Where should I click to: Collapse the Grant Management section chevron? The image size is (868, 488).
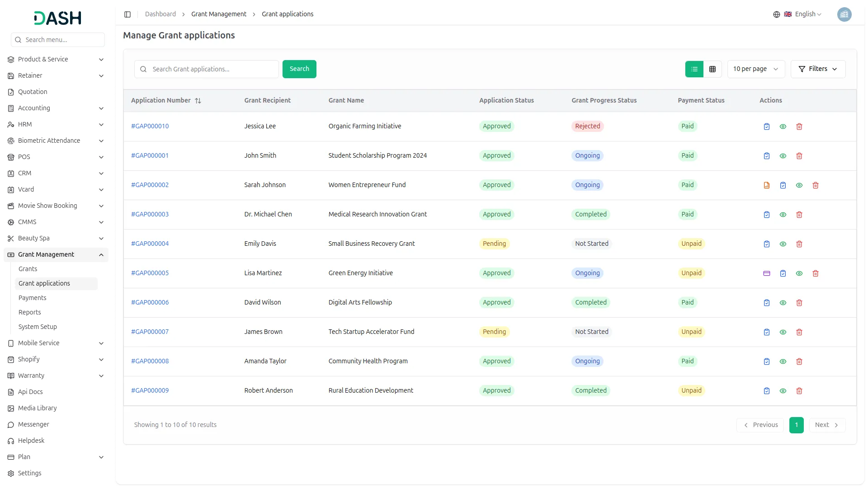point(101,254)
